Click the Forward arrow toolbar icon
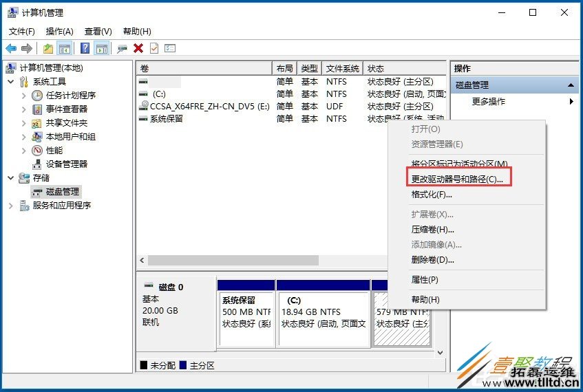Viewport: 583px width, 392px height. [27, 48]
